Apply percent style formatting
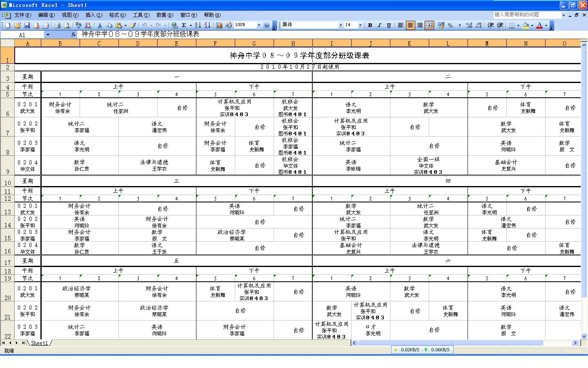This screenshot has height=368, width=588. [450, 25]
